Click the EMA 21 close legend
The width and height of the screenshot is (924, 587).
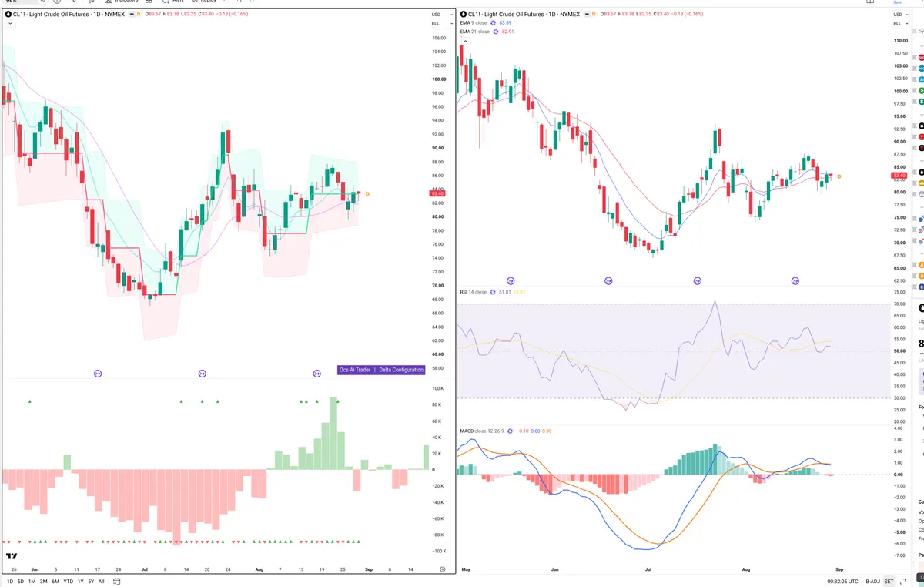(474, 32)
